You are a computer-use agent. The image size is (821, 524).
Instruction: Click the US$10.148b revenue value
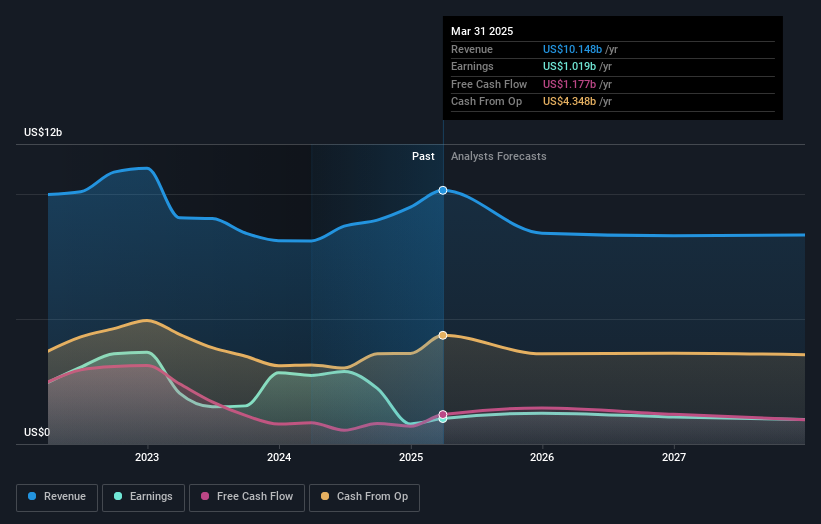click(572, 49)
